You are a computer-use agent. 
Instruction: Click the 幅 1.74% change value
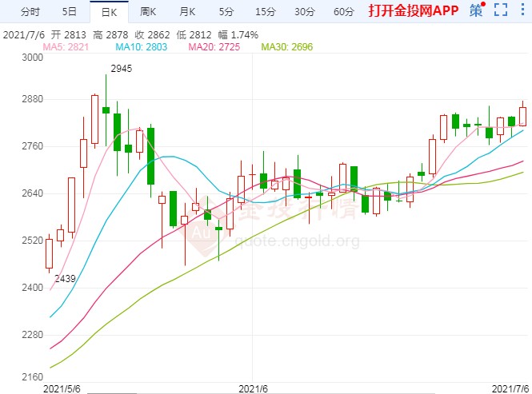(238, 35)
